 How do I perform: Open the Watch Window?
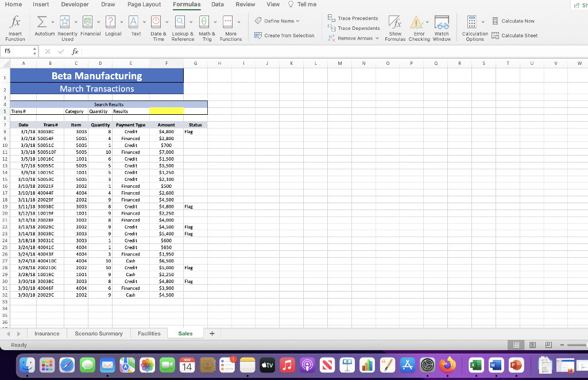(442, 27)
